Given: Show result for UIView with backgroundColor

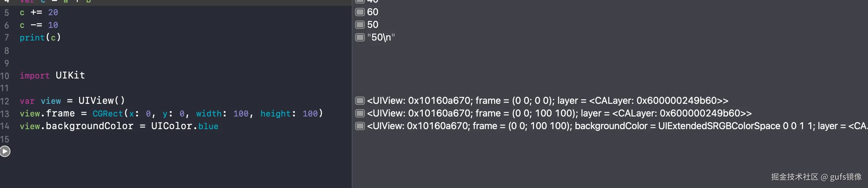Looking at the screenshot, I should tap(360, 126).
